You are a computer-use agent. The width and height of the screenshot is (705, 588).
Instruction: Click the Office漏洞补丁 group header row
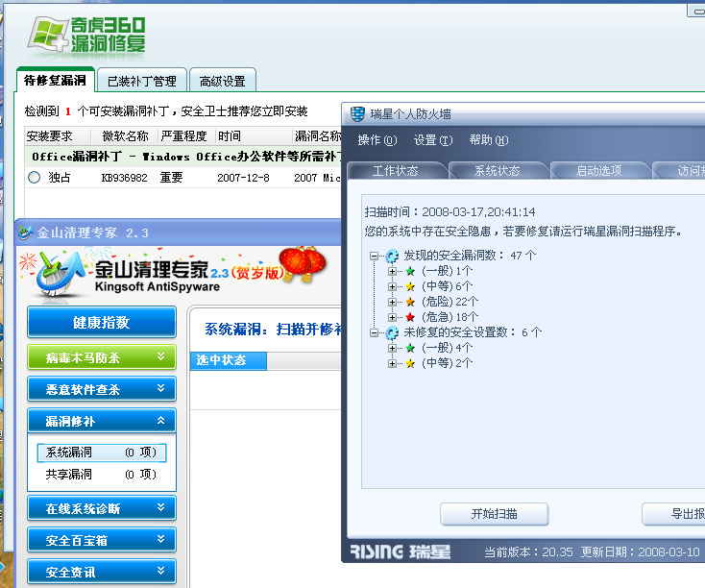point(183,157)
